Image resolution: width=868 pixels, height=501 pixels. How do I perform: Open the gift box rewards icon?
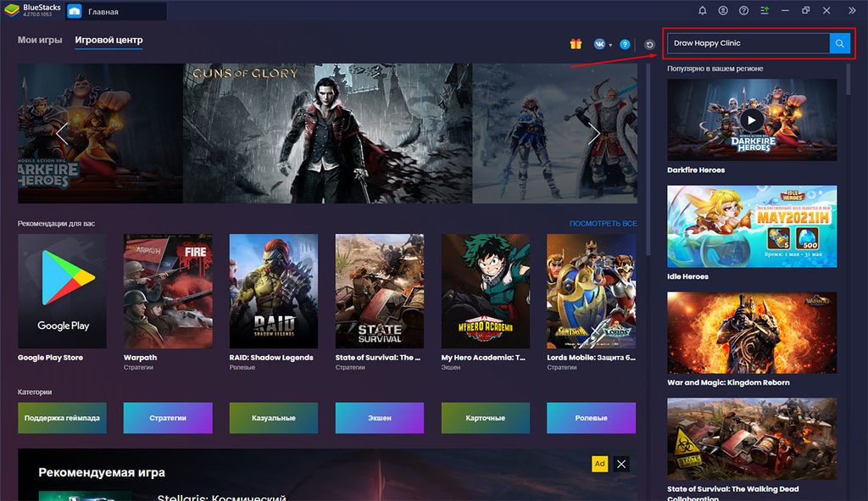click(576, 44)
